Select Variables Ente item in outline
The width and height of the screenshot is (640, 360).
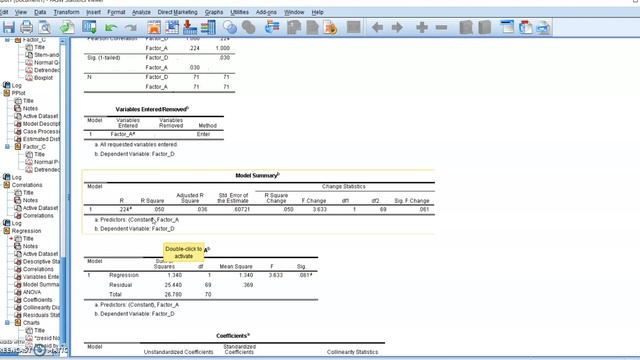(41, 277)
